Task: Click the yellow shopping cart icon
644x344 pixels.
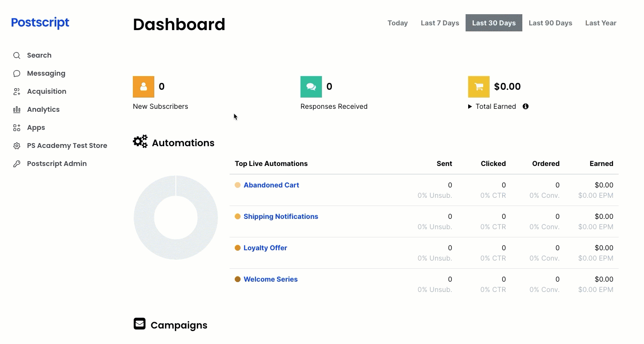Action: click(x=479, y=87)
